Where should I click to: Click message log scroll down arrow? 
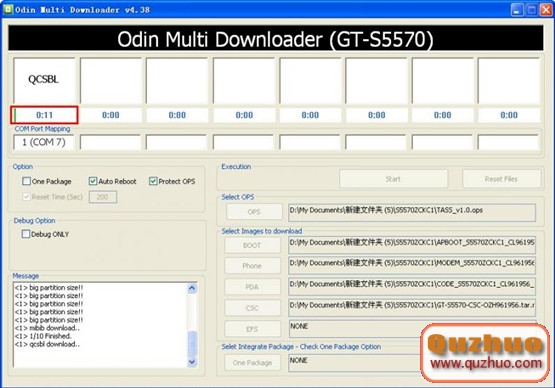192,362
